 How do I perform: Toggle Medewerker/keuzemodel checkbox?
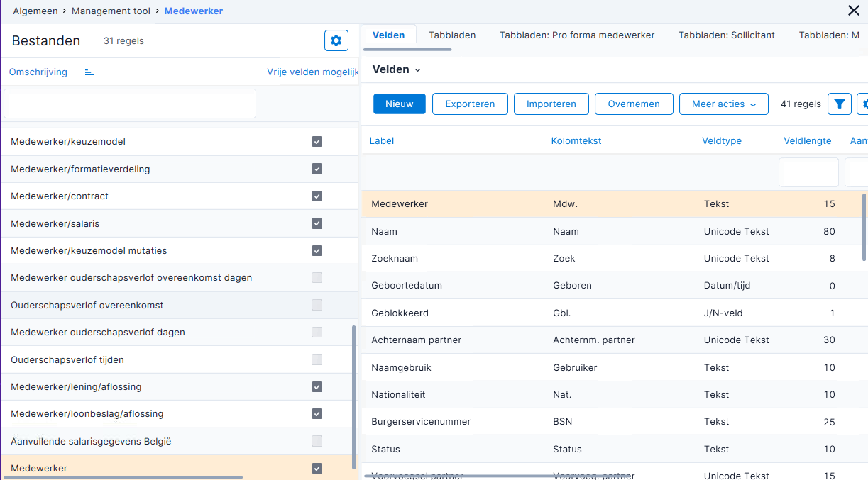click(x=317, y=142)
